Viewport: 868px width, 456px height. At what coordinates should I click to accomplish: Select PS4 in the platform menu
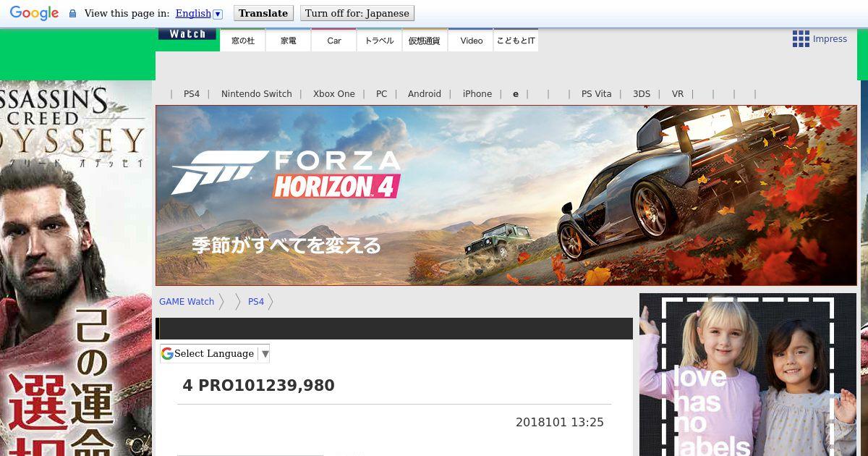click(x=192, y=94)
